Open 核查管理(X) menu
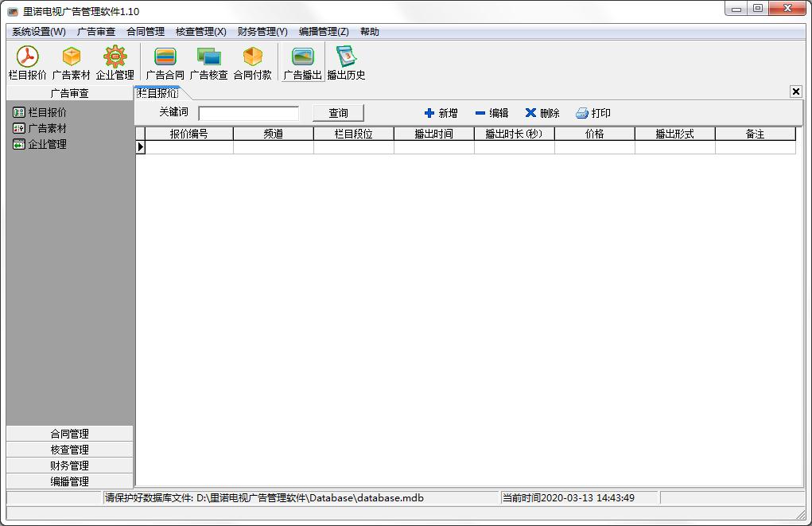 point(201,32)
